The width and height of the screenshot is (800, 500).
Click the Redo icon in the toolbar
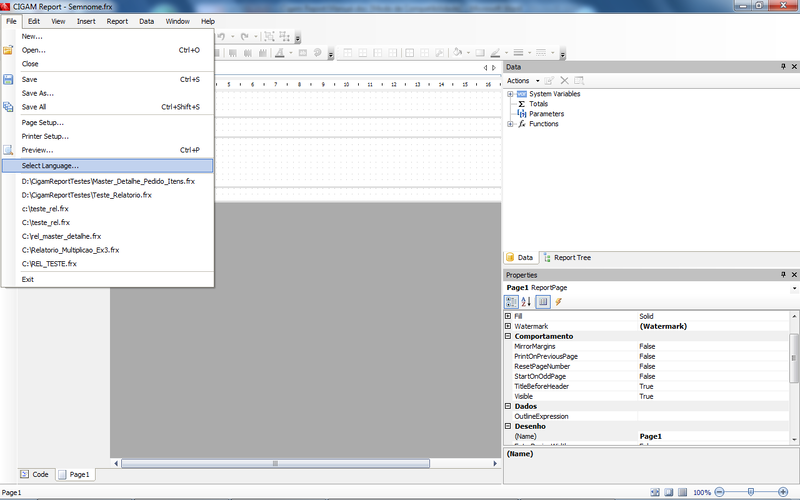tap(245, 37)
